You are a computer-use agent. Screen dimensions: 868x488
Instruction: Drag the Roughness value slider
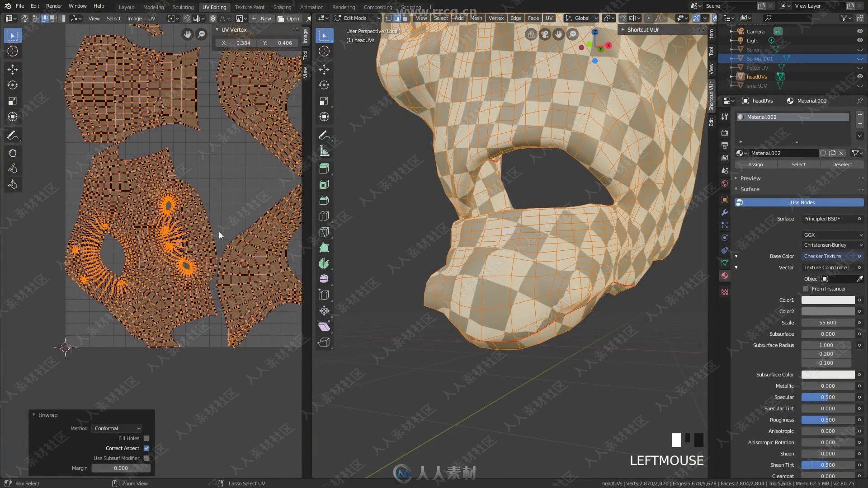(x=828, y=419)
